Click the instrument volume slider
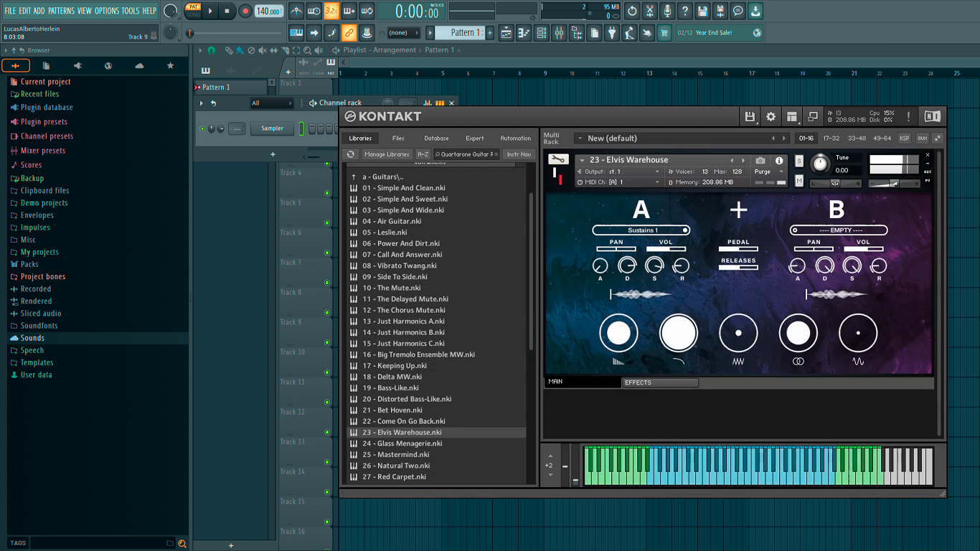This screenshot has width=980, height=551. point(894,184)
